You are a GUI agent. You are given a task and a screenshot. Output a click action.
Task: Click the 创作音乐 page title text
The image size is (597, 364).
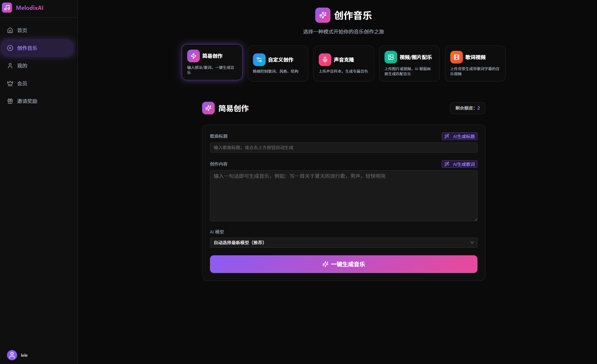[353, 15]
